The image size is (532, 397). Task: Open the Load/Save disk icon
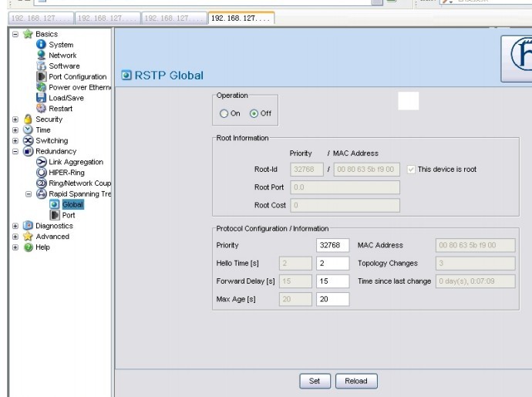click(x=42, y=98)
